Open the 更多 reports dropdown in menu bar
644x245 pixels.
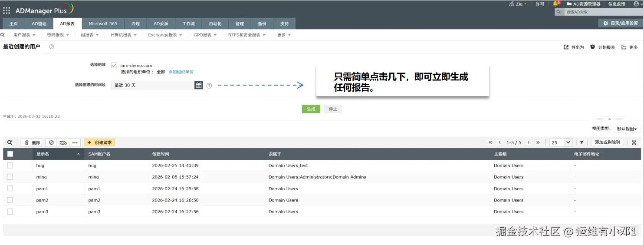284,35
